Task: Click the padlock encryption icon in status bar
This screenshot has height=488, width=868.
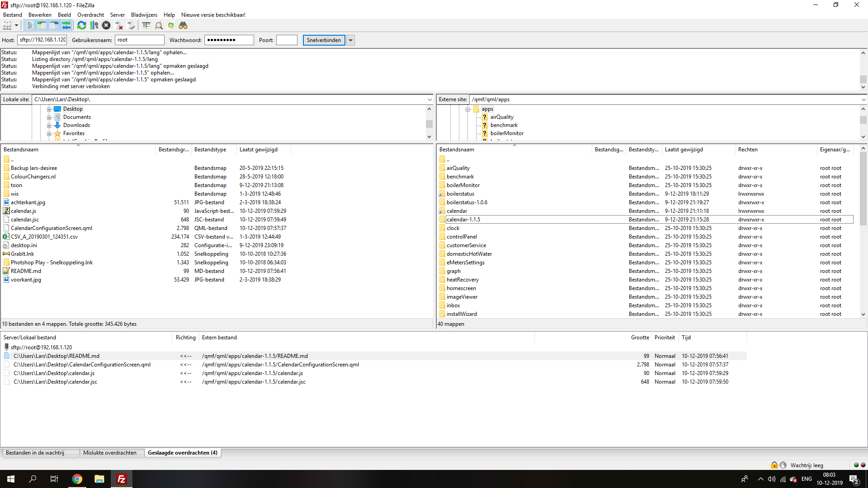Action: click(774, 465)
